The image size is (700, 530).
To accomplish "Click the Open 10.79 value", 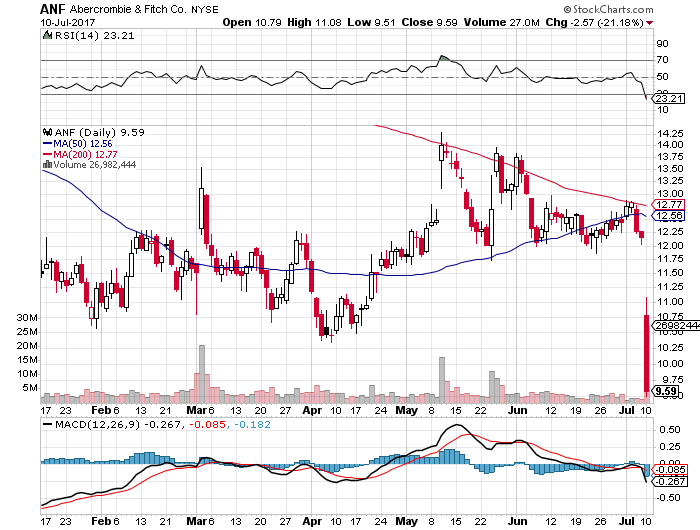I will point(252,22).
